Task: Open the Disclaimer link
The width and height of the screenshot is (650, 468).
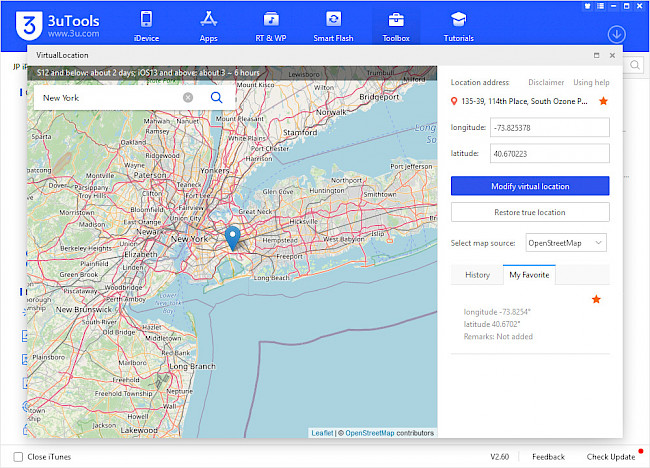Action: [x=546, y=82]
